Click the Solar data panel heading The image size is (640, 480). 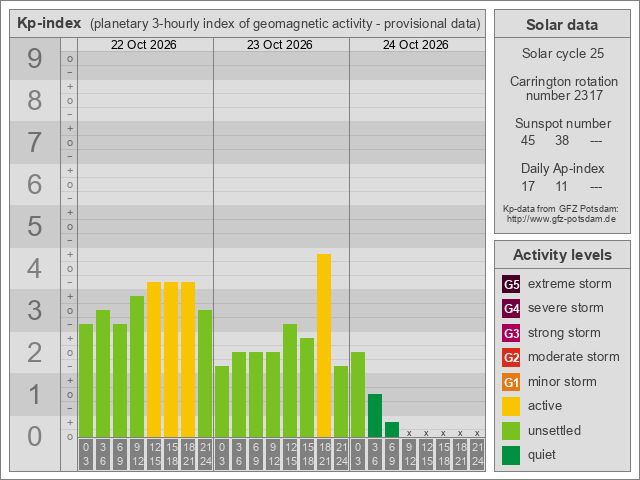pos(562,24)
